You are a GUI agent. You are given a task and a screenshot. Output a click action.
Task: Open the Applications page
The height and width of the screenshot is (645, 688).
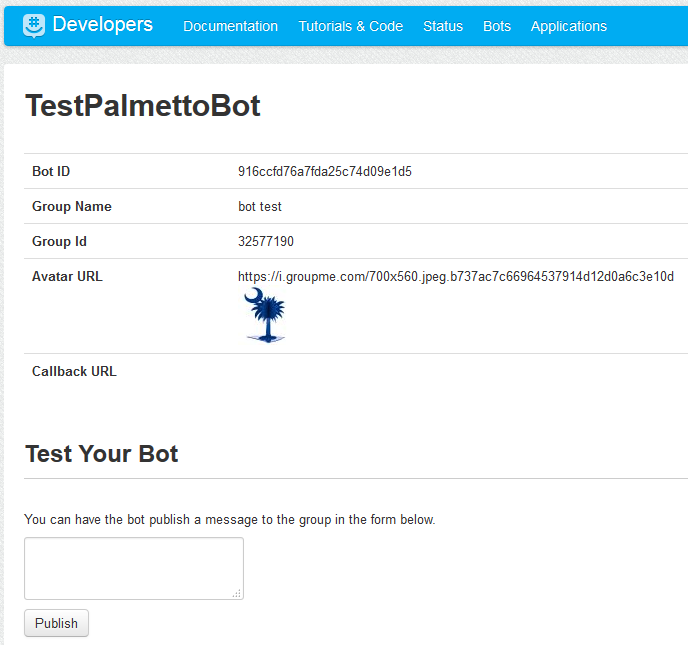click(569, 26)
